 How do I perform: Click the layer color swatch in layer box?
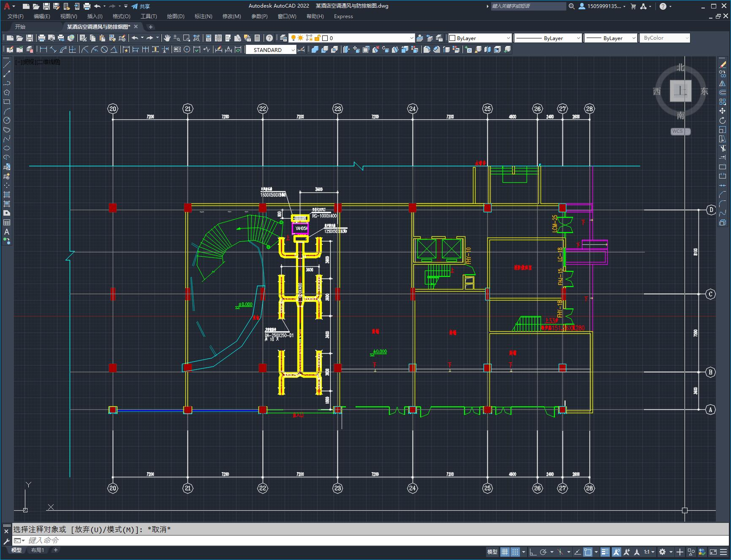(x=325, y=38)
